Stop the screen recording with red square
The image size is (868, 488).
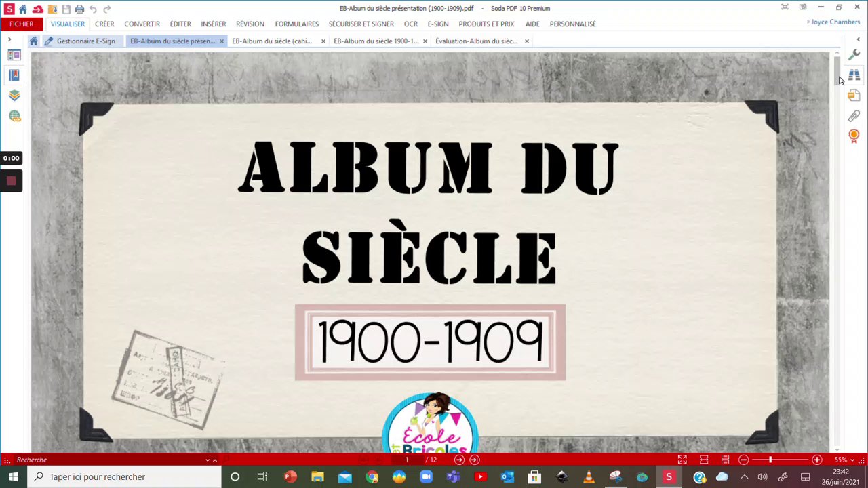point(11,181)
